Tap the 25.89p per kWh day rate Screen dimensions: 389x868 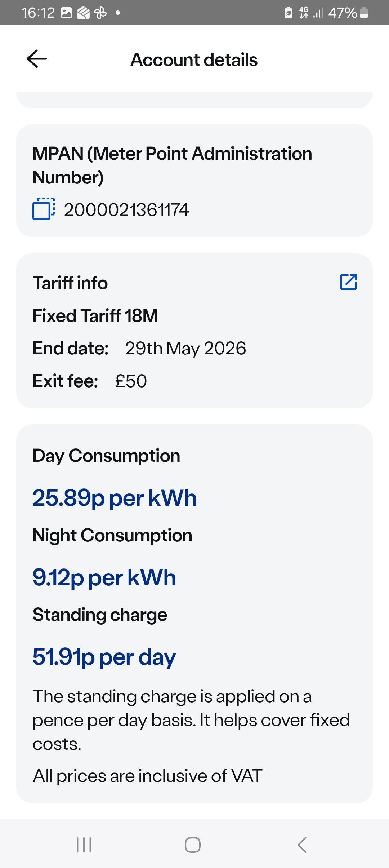pos(115,498)
